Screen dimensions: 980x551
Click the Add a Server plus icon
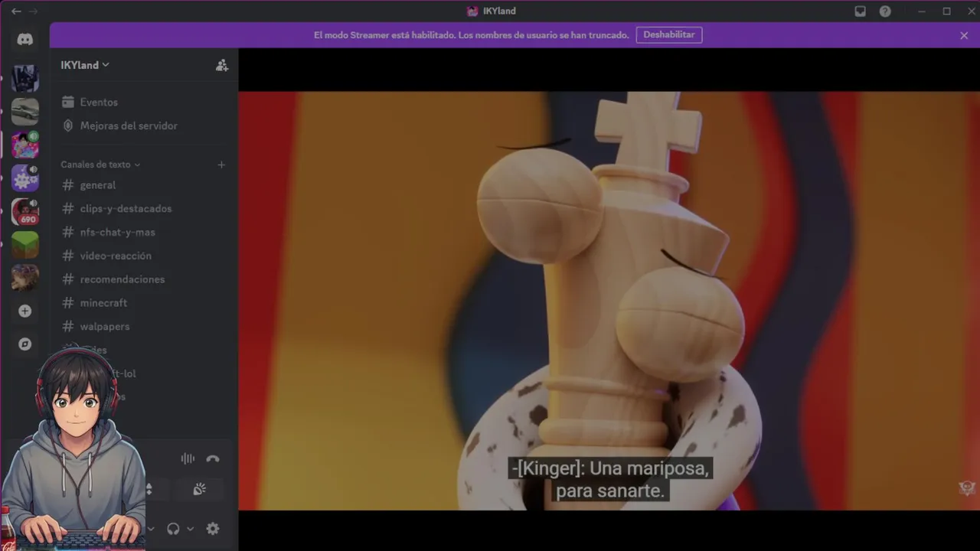point(25,311)
